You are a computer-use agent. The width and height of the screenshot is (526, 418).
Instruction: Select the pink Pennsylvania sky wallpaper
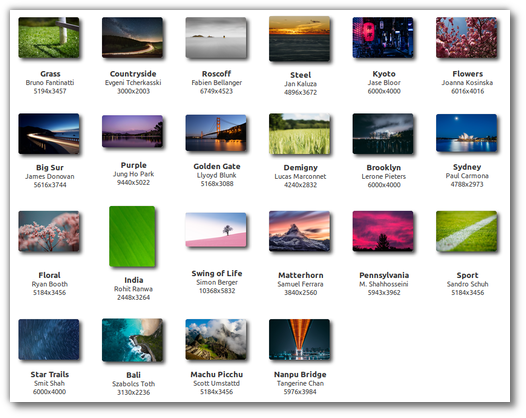pyautogui.click(x=383, y=231)
